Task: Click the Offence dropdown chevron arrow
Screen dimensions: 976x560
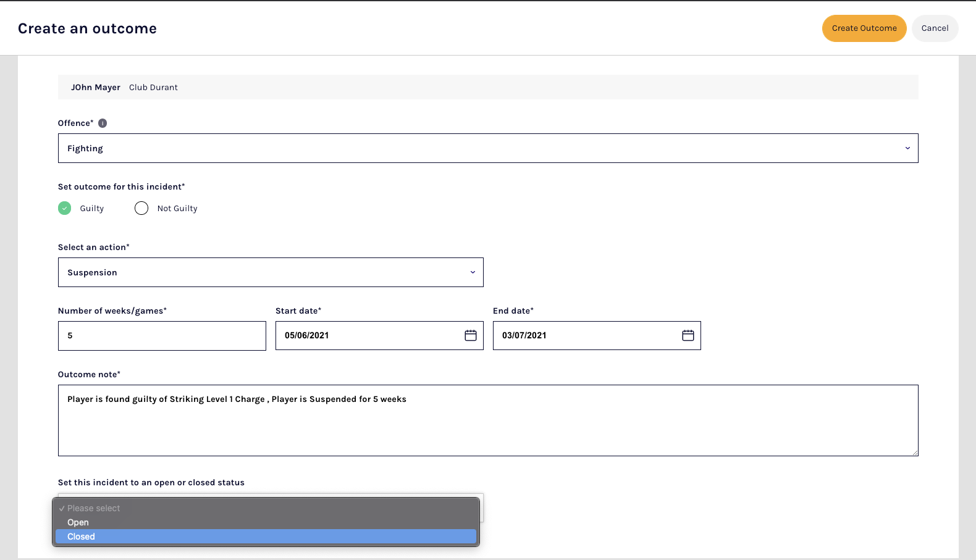Action: [907, 148]
